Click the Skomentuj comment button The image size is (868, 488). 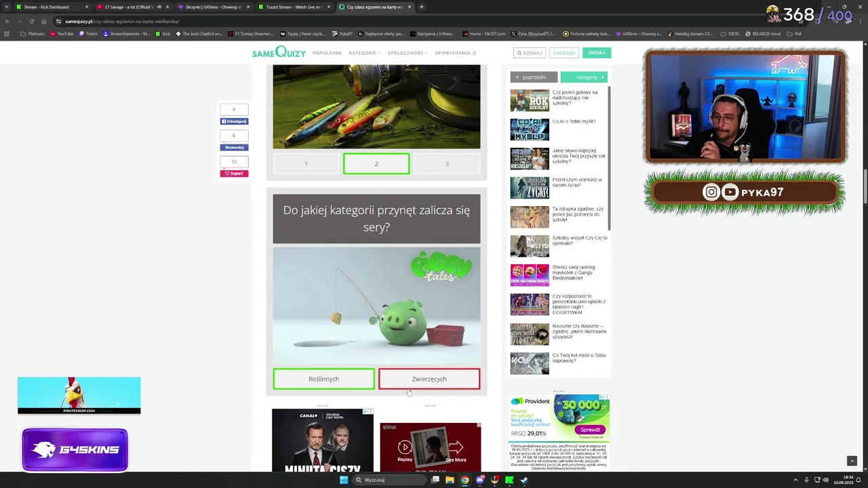point(234,147)
